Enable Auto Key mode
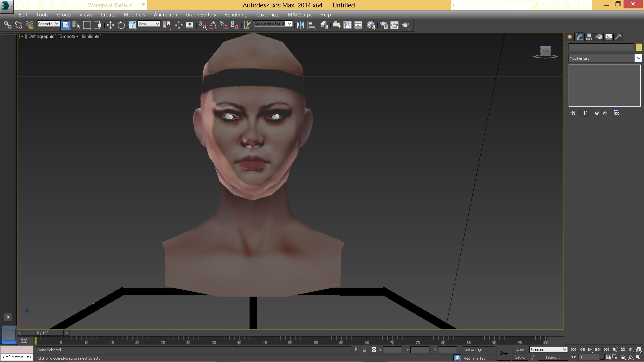The width and height of the screenshot is (644, 362). click(520, 350)
